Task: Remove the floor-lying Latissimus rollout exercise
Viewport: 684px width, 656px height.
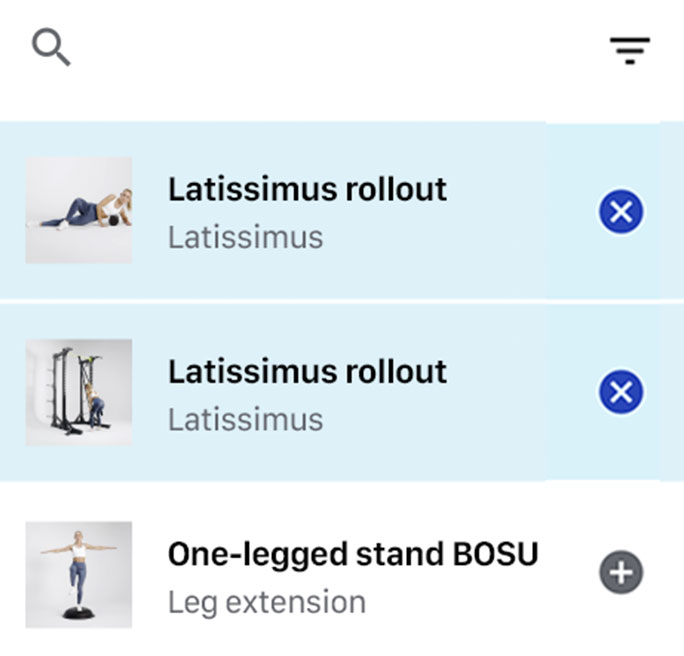Action: [x=620, y=212]
